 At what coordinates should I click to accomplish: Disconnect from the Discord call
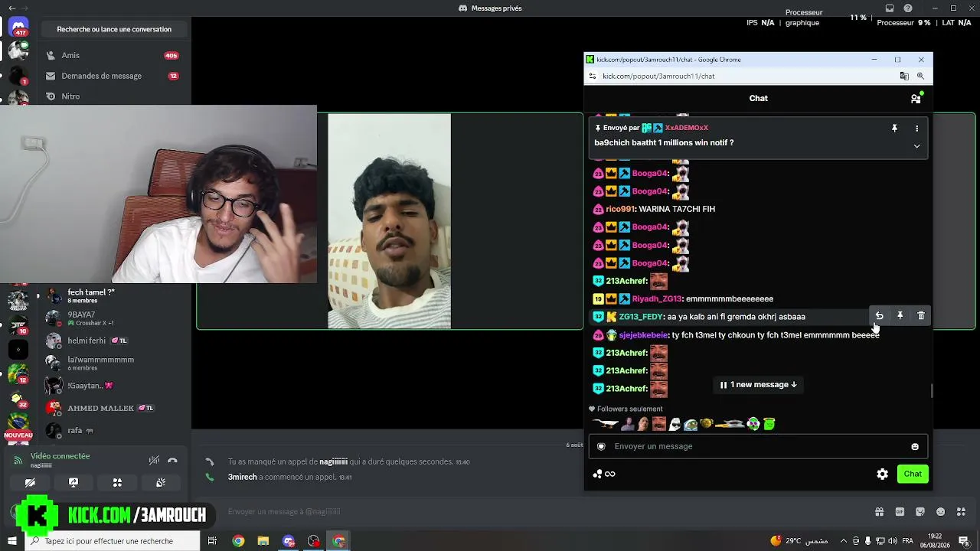click(x=172, y=460)
